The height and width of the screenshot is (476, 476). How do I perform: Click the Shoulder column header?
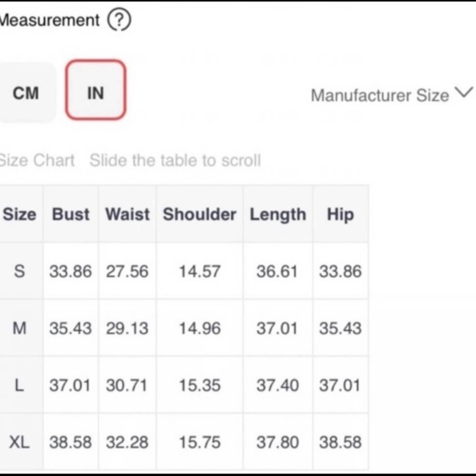200,214
